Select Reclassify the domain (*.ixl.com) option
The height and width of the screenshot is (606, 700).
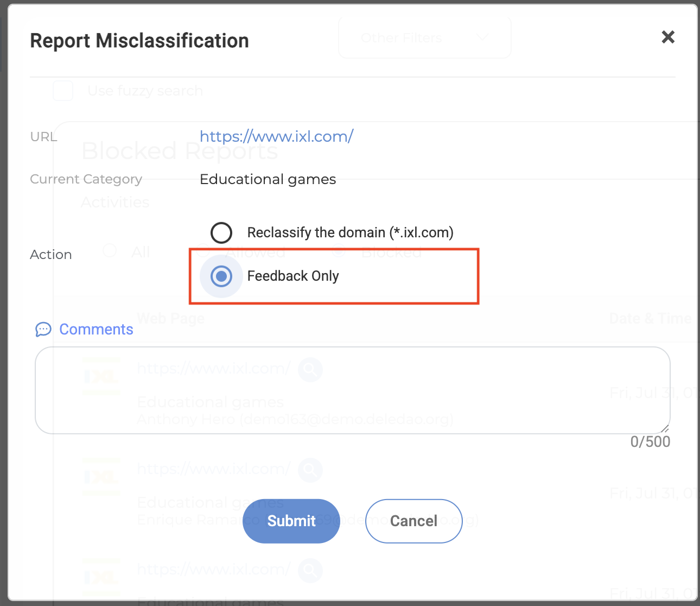tap(221, 232)
